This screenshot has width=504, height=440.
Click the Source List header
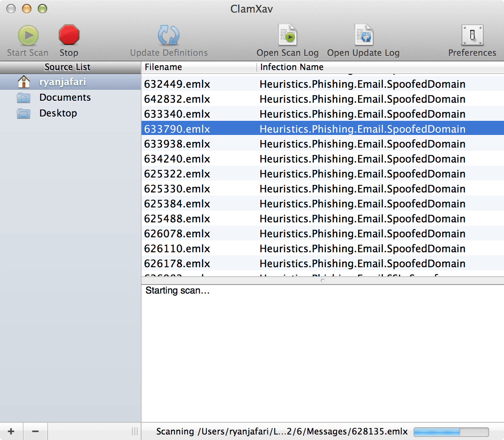pyautogui.click(x=70, y=67)
